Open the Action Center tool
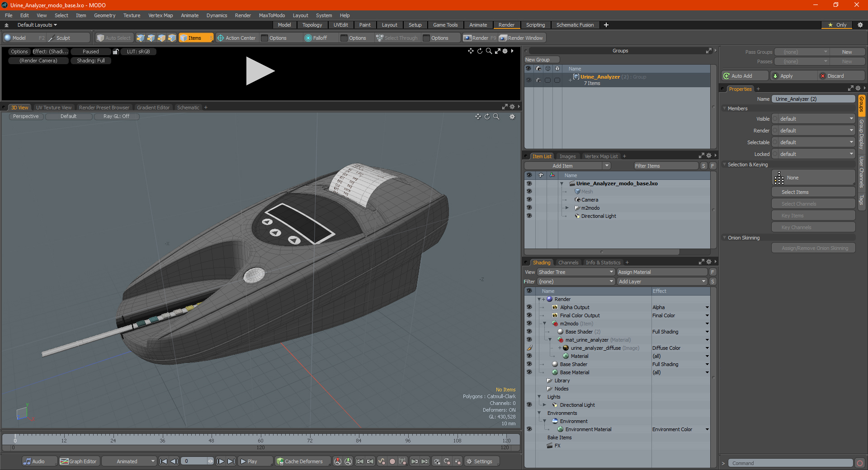The width and height of the screenshot is (868, 470). click(236, 38)
